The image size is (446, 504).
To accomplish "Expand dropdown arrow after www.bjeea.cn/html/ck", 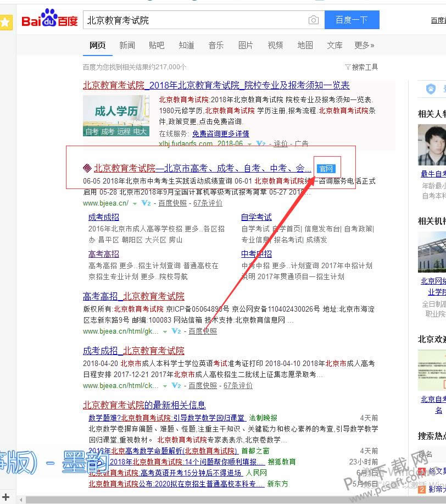I will 165,386.
